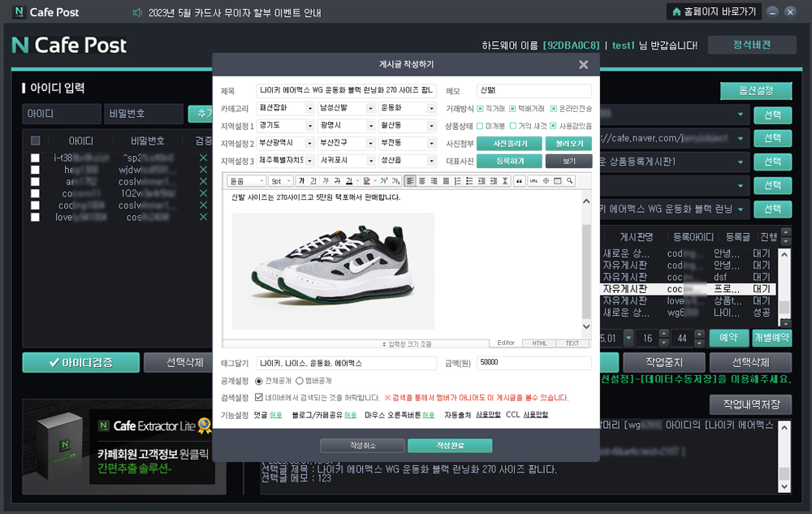812x514 pixels.
Task: Click the 댓글 허용 link
Action: (x=275, y=415)
